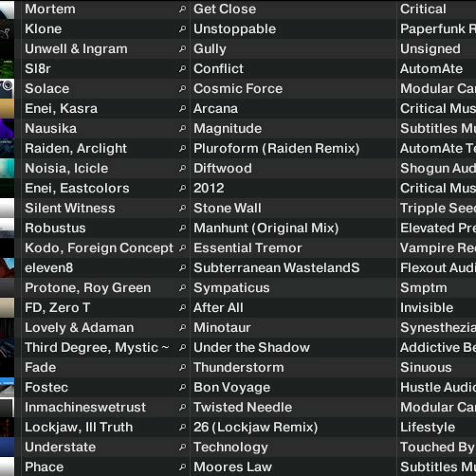This screenshot has height=476, width=476.
Task: Click magnifier icon beside Enei, Kasra
Action: pos(182,109)
